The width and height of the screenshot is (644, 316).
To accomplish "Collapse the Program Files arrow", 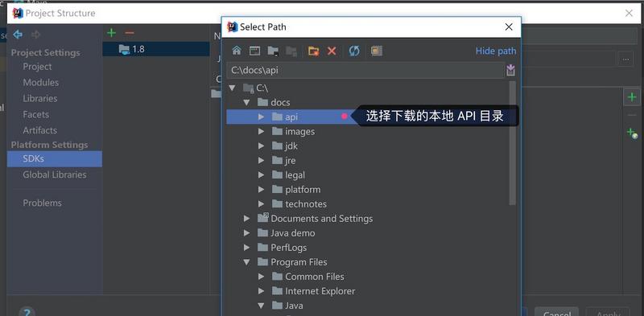I will tap(246, 262).
